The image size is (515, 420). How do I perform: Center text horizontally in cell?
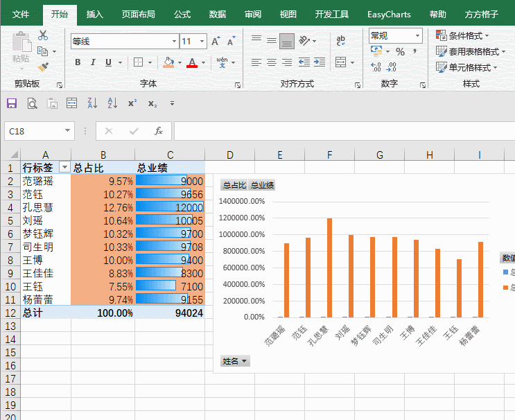271,62
